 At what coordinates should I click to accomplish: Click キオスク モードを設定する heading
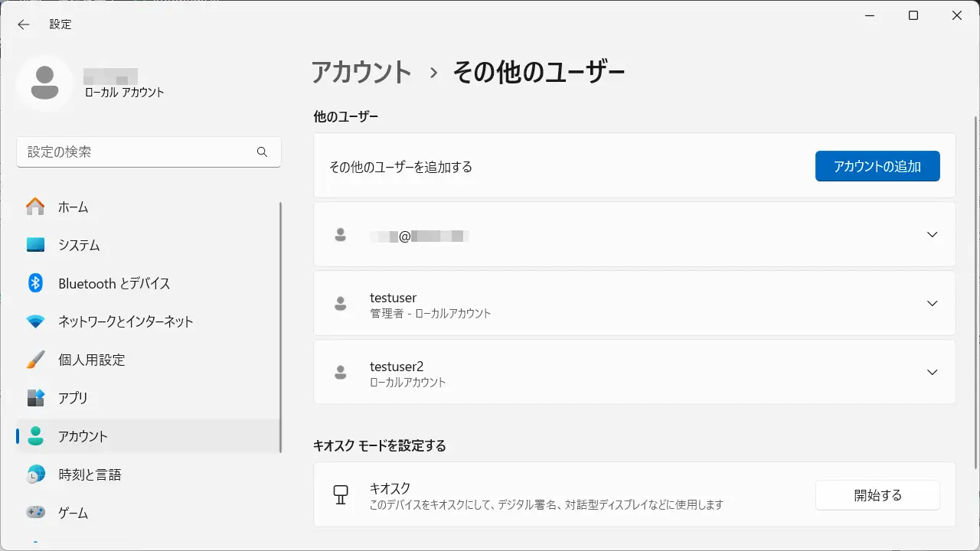(380, 445)
